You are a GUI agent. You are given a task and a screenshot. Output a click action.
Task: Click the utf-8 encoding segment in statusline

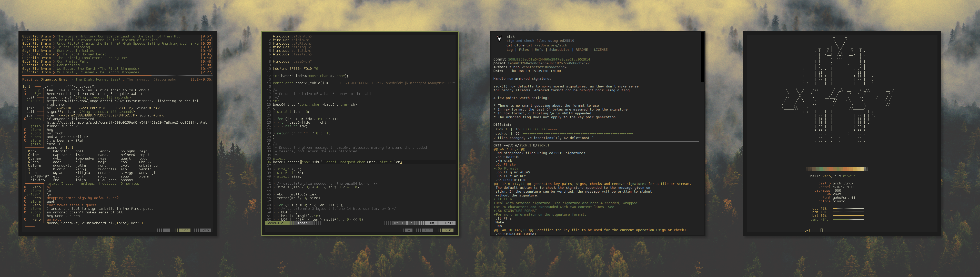[399, 223]
